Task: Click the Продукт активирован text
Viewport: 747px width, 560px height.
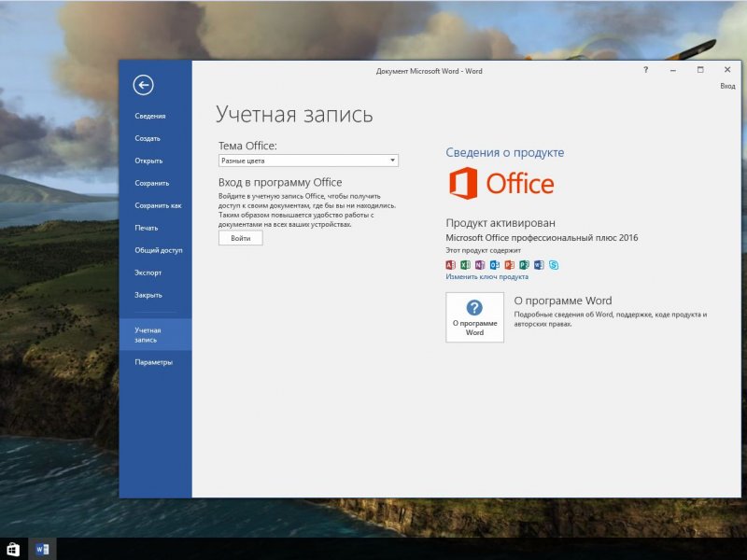Action: [x=500, y=223]
